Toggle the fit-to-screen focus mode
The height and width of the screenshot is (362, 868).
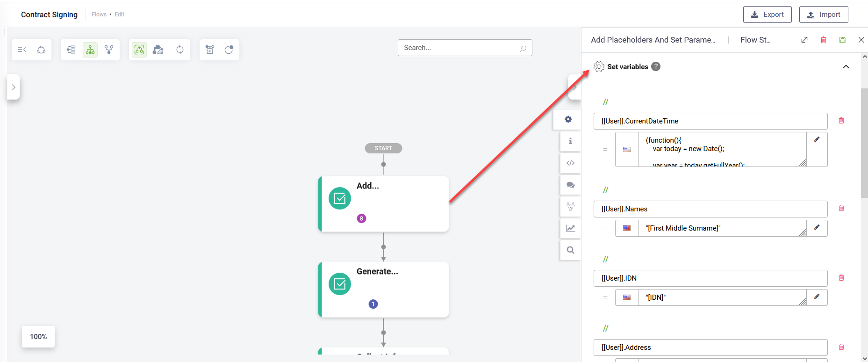point(139,50)
